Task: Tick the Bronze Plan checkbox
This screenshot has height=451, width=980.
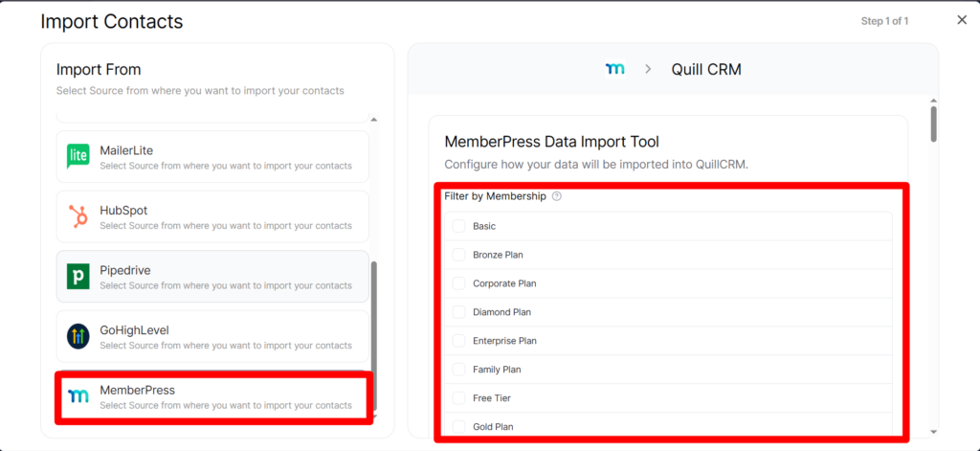Action: pos(458,255)
